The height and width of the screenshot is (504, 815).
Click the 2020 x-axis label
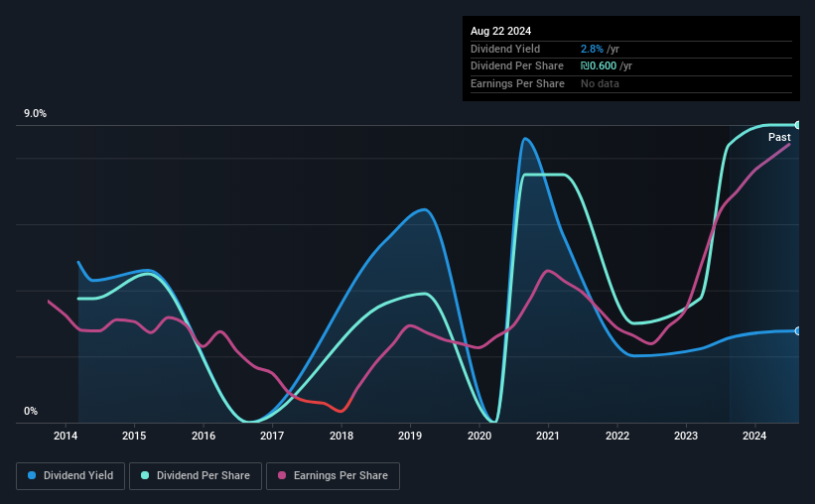[479, 436]
